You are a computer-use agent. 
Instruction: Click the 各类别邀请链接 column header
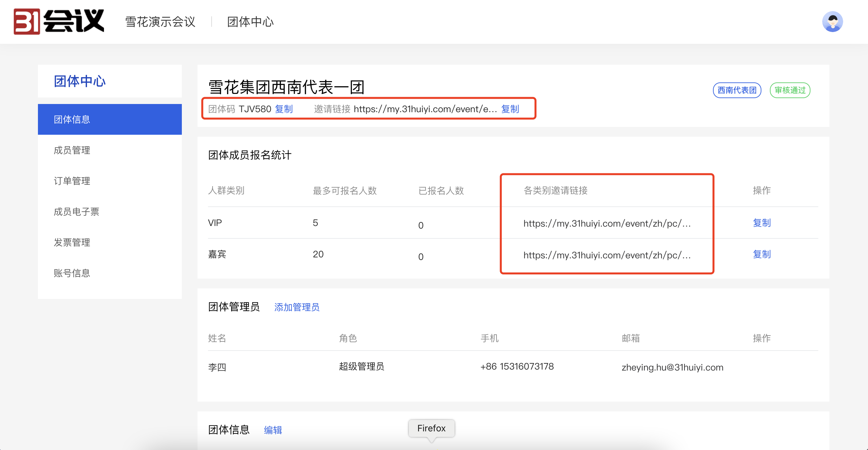pos(555,190)
